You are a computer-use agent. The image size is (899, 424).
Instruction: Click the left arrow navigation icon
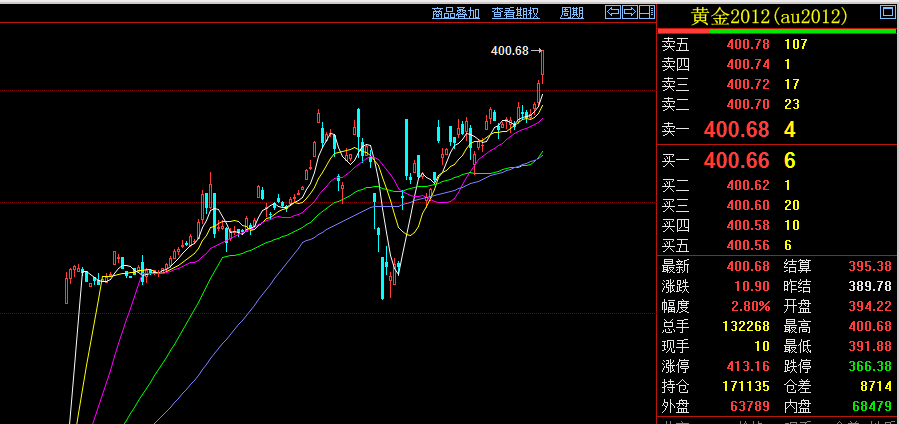[613, 12]
